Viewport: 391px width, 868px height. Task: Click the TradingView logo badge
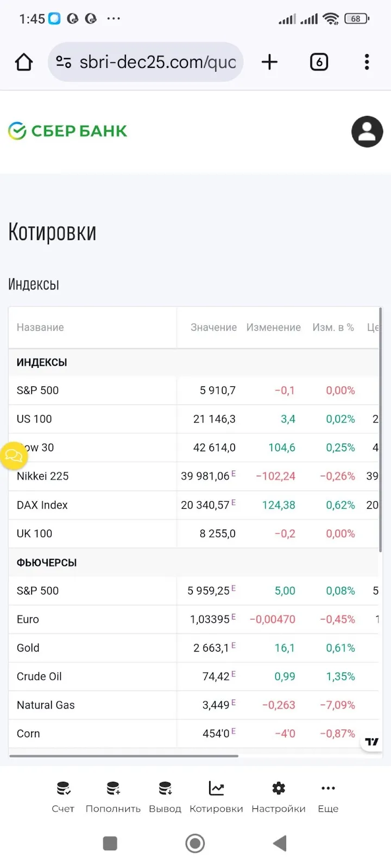point(371,742)
